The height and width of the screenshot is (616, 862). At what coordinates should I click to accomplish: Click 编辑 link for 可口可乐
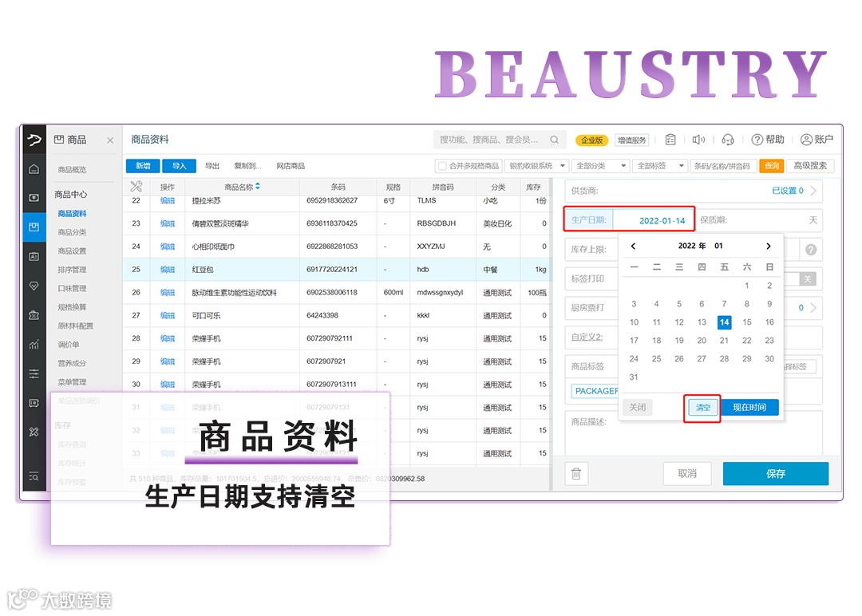click(167, 315)
